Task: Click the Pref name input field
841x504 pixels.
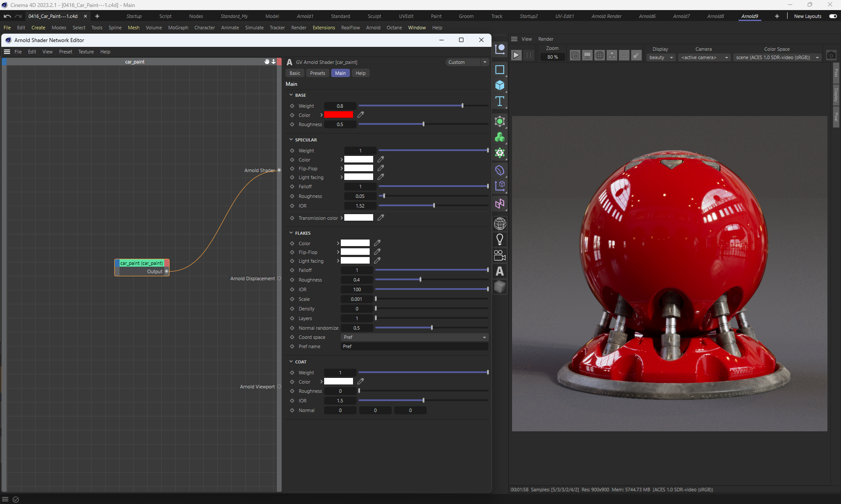Action: (414, 346)
